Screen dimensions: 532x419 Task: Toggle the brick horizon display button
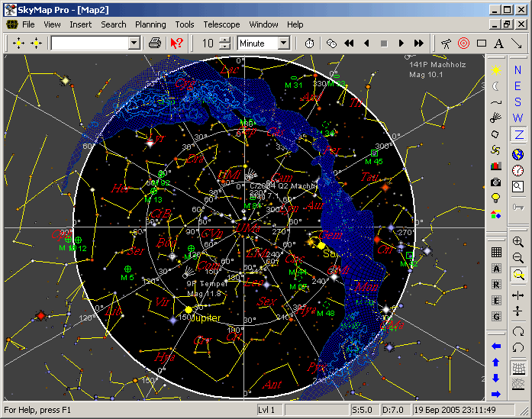[x=518, y=368]
